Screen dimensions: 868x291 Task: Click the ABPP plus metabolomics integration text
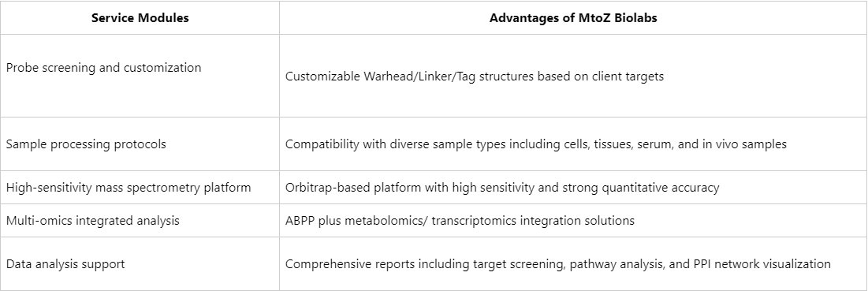pyautogui.click(x=460, y=221)
